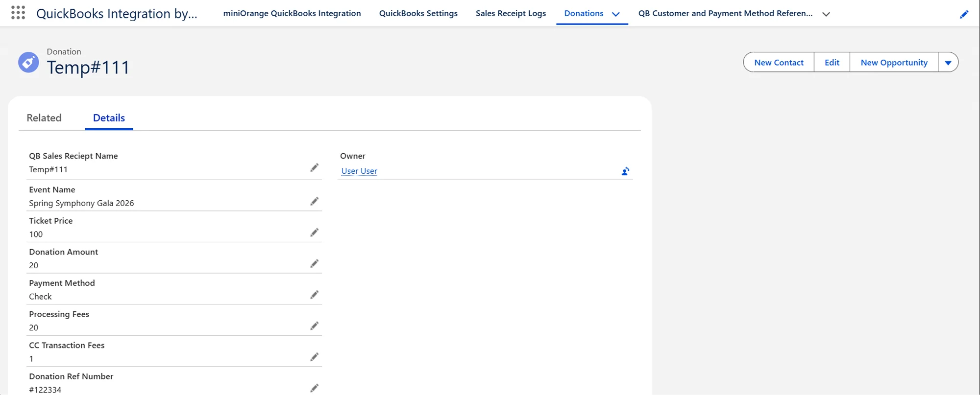This screenshot has width=980, height=395.
Task: Click the New Contact button
Action: 779,62
